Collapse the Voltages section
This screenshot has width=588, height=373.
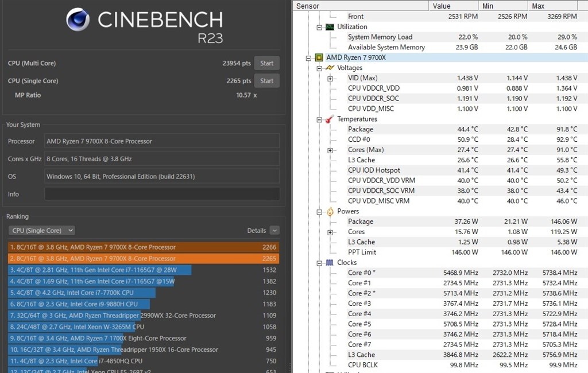pos(319,68)
